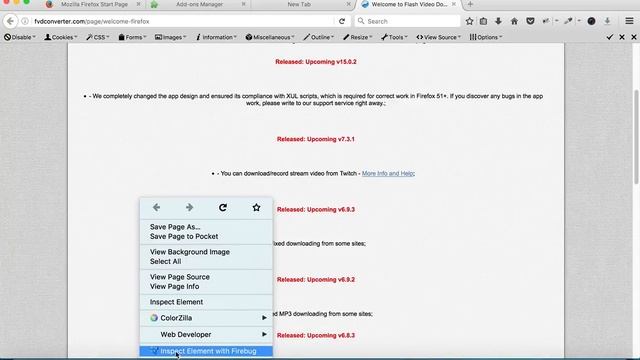Go to the home page icon
Screen dimensions: 640x360
514,21
